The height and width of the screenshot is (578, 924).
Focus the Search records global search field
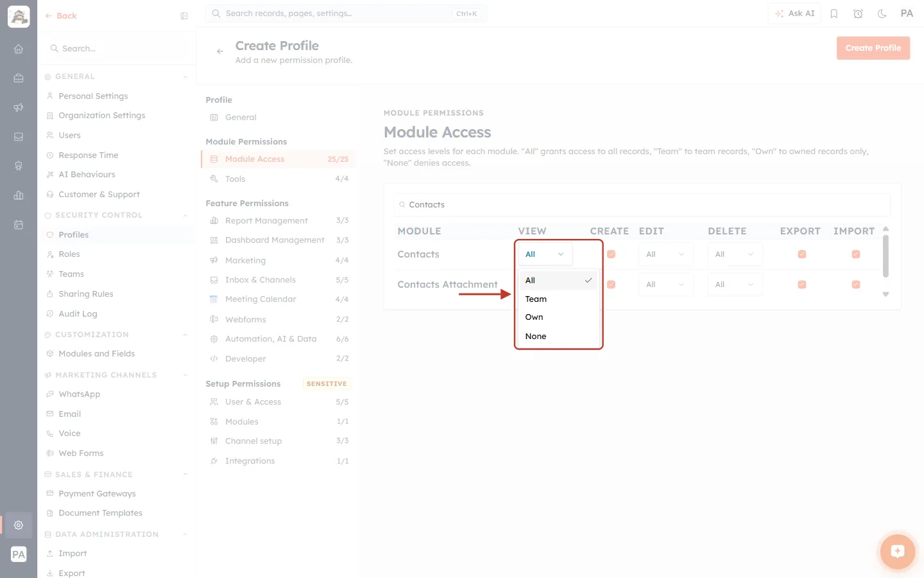[346, 13]
